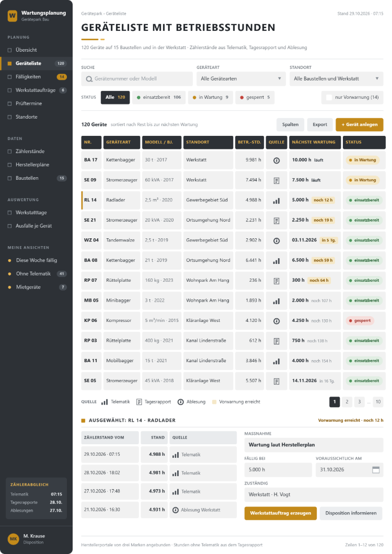Filter by gesperrt 5 status

255,97
